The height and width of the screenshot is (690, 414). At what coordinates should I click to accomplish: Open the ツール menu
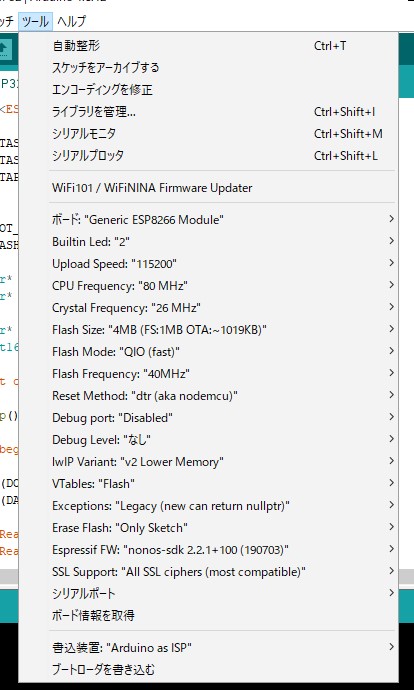35,21
